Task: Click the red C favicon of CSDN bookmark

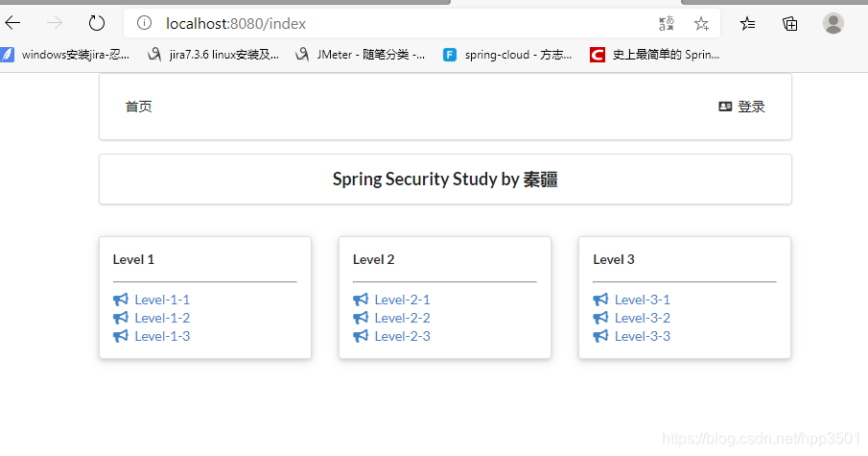Action: coord(598,55)
